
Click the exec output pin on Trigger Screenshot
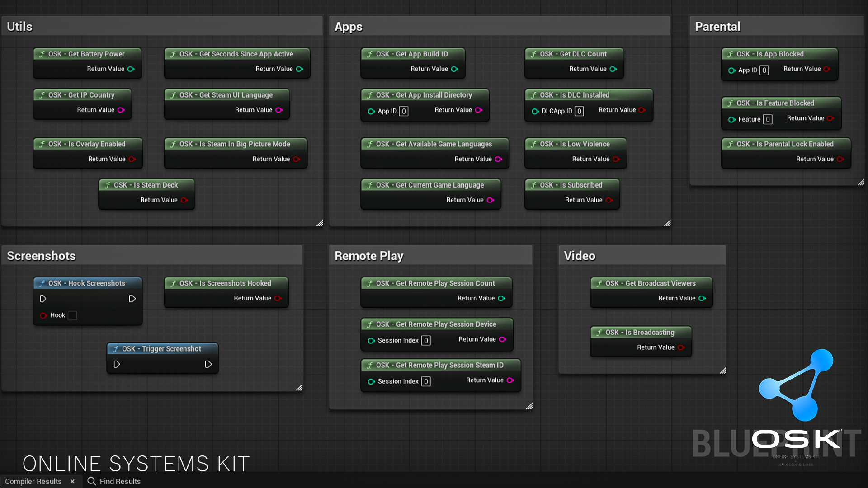pos(209,364)
